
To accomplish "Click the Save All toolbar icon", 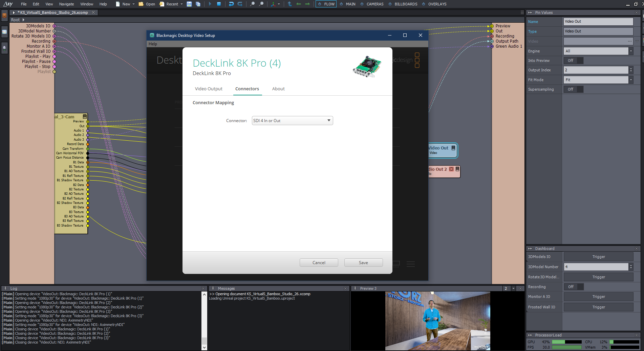I will coord(198,4).
